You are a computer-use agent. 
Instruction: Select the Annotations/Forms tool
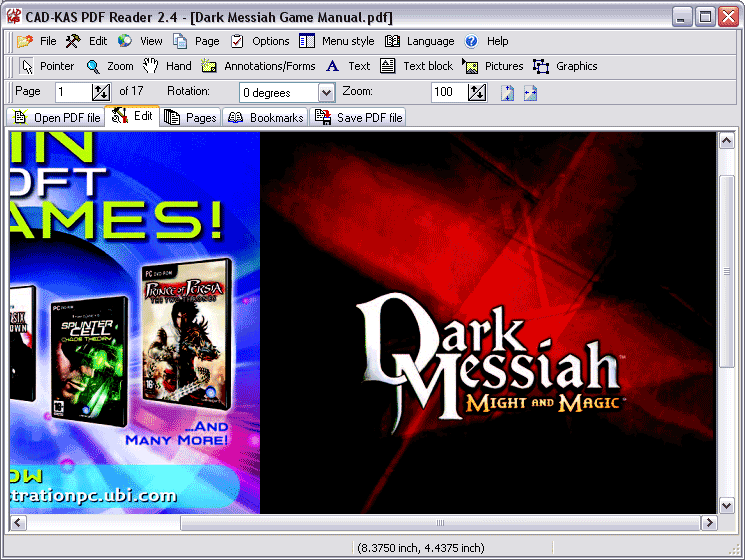pos(258,66)
